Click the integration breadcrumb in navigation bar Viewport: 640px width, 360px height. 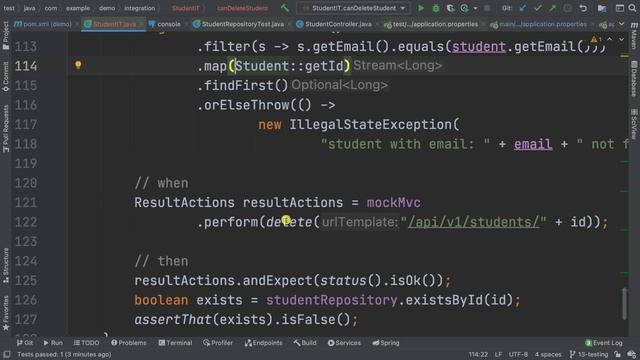[x=140, y=8]
